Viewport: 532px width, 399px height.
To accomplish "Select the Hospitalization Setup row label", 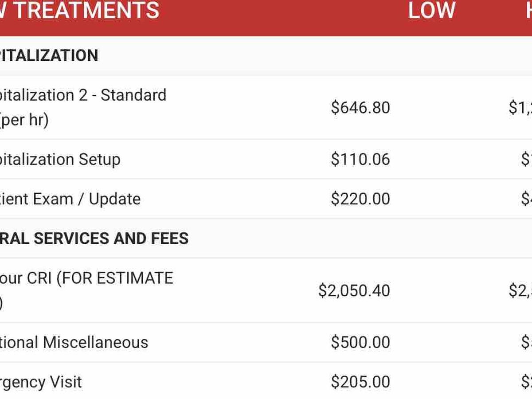I will (x=60, y=160).
